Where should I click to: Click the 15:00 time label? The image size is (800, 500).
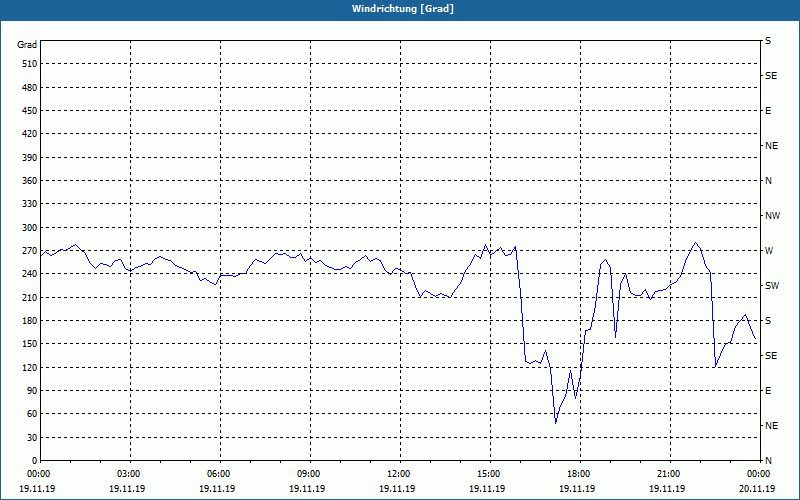coord(490,474)
